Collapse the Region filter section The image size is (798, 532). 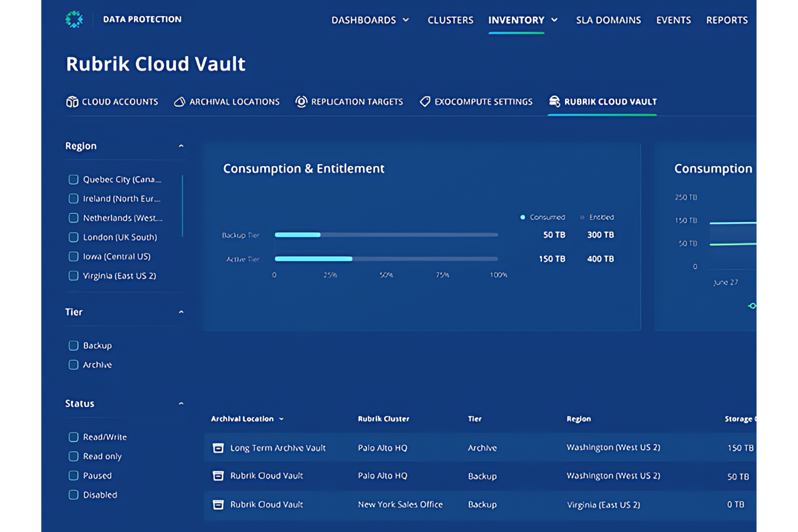(181, 146)
